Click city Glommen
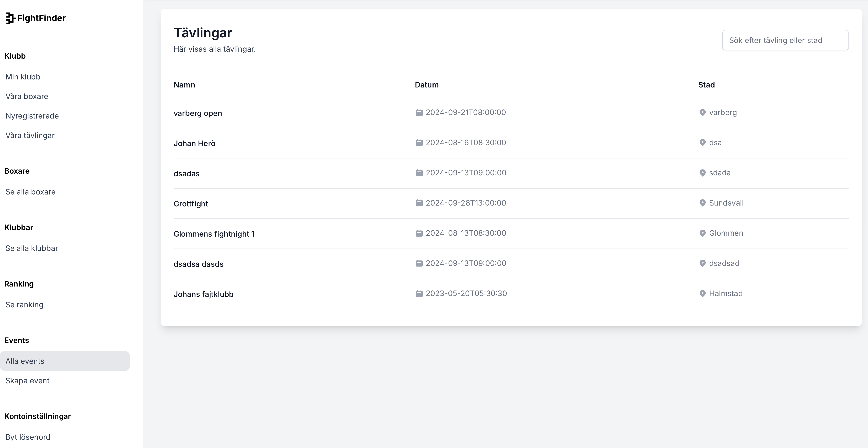Screen dimensions: 868x448 726,233
